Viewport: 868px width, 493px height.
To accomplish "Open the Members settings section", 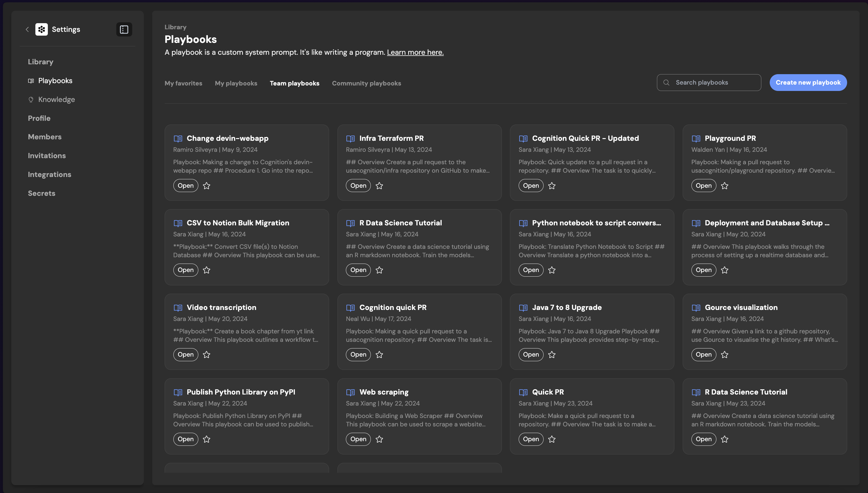I will 45,137.
